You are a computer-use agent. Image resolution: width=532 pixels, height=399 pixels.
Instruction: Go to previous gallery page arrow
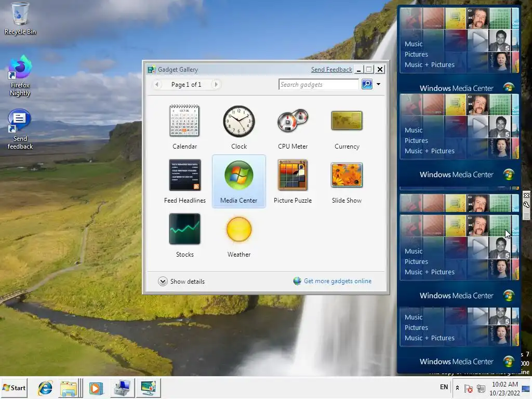[157, 85]
